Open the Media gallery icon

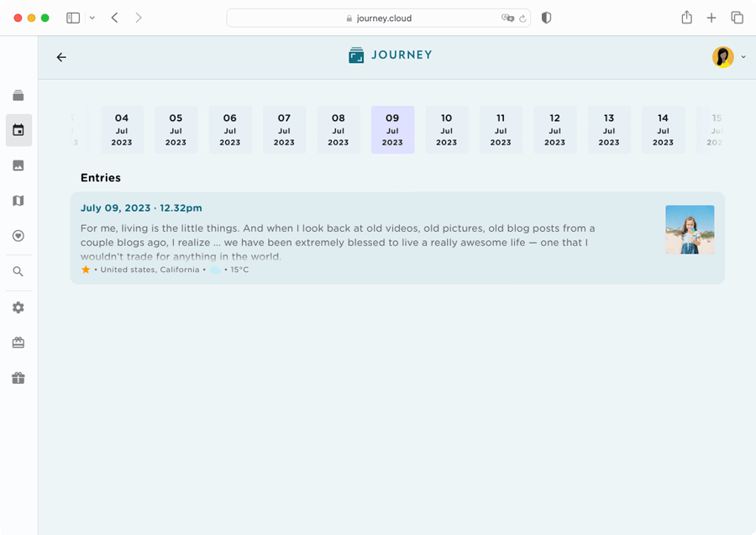click(x=18, y=165)
